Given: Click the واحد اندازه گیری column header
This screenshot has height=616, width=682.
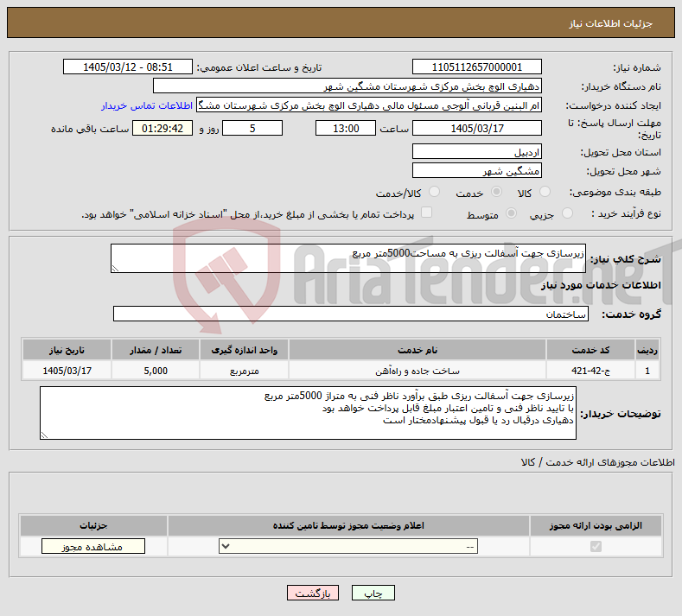Looking at the screenshot, I should point(244,350).
